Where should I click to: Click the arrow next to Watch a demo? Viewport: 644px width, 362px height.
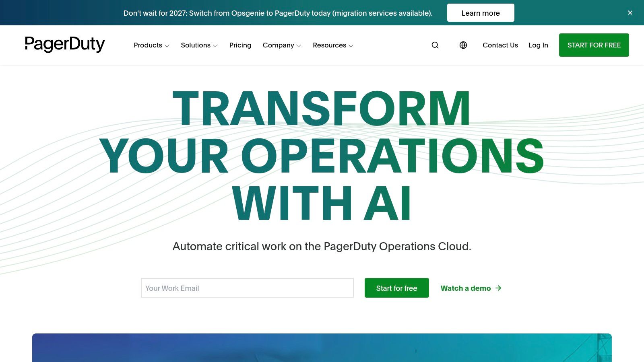tap(498, 288)
